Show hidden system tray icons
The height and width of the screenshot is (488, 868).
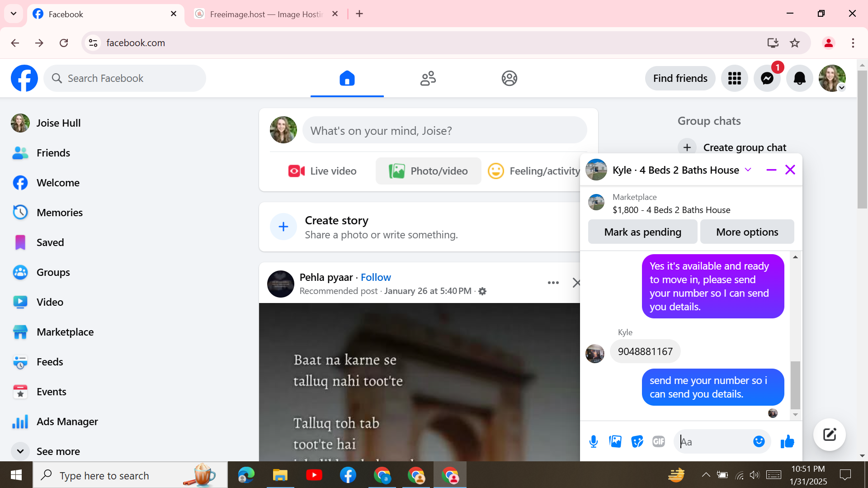click(706, 475)
